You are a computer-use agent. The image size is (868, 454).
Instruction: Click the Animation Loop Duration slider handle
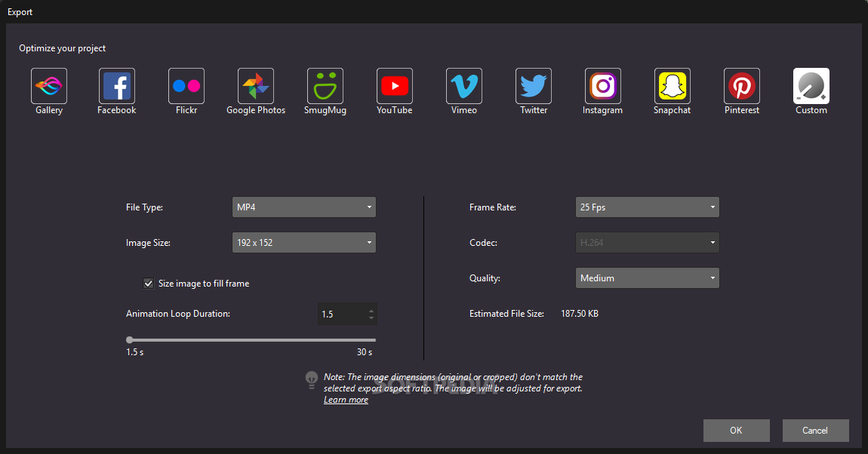tap(130, 340)
